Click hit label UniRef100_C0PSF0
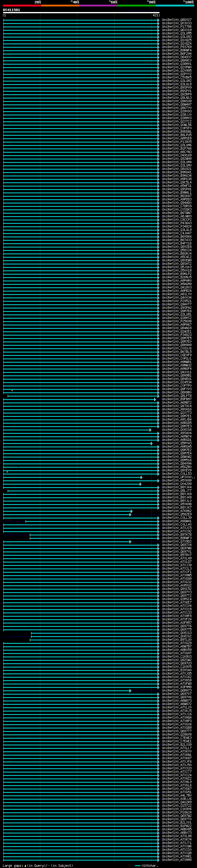Viewport: 197px width, 868px height. pyautogui.click(x=177, y=128)
